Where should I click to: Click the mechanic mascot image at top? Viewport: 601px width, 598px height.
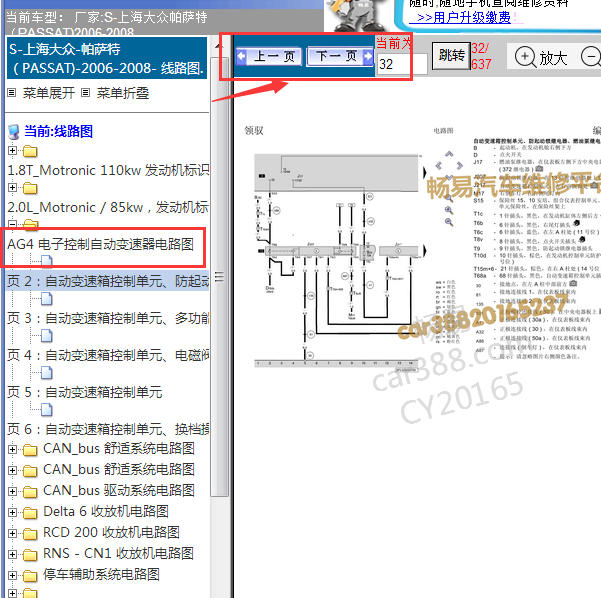coord(357,15)
